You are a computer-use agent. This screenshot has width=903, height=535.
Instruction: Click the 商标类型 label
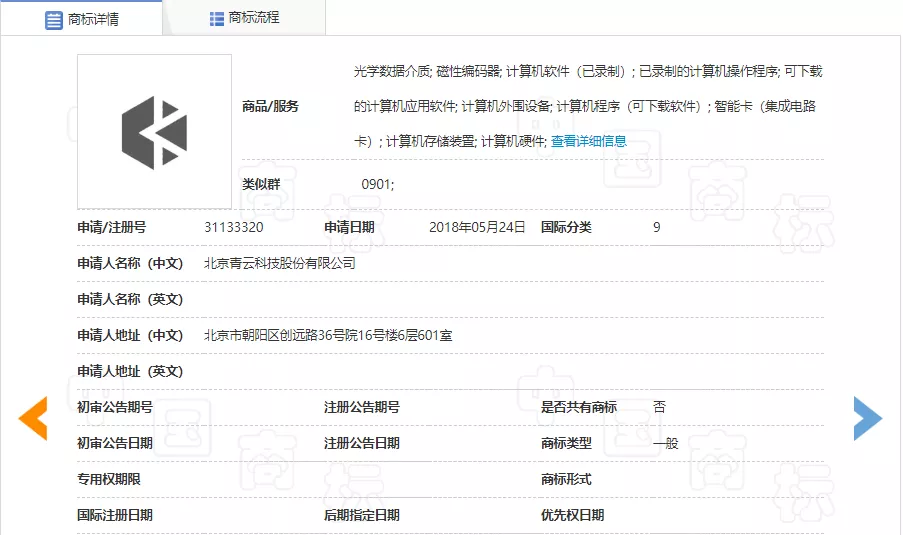coord(566,443)
